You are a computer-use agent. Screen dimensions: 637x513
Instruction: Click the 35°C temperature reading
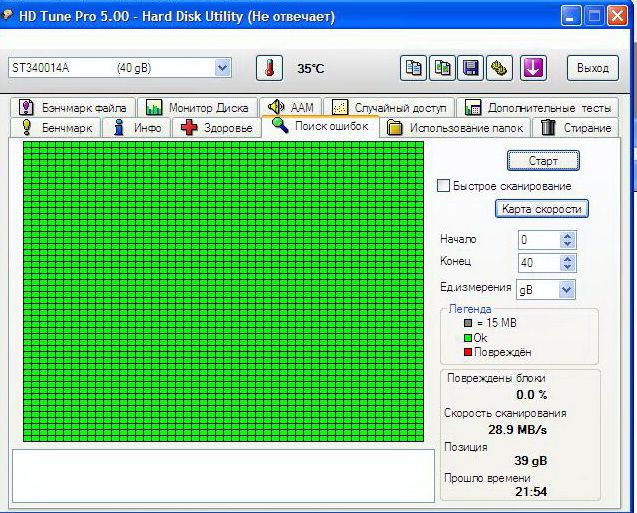[x=311, y=68]
